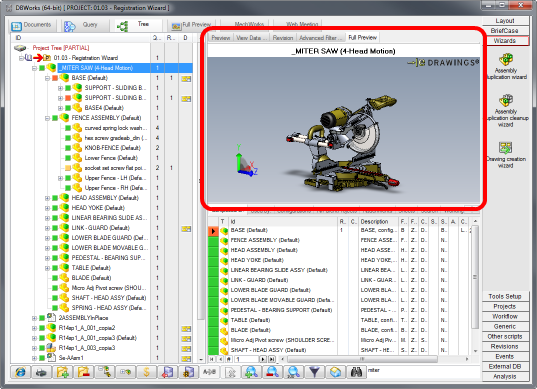This screenshot has height=389, width=537.
Task: Click the A to B rename icon
Action: tap(209, 372)
